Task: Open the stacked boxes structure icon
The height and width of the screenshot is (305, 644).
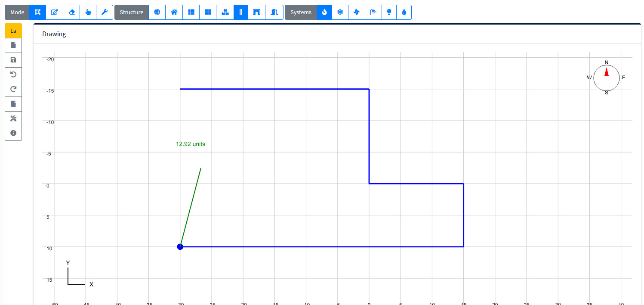Action: click(225, 12)
